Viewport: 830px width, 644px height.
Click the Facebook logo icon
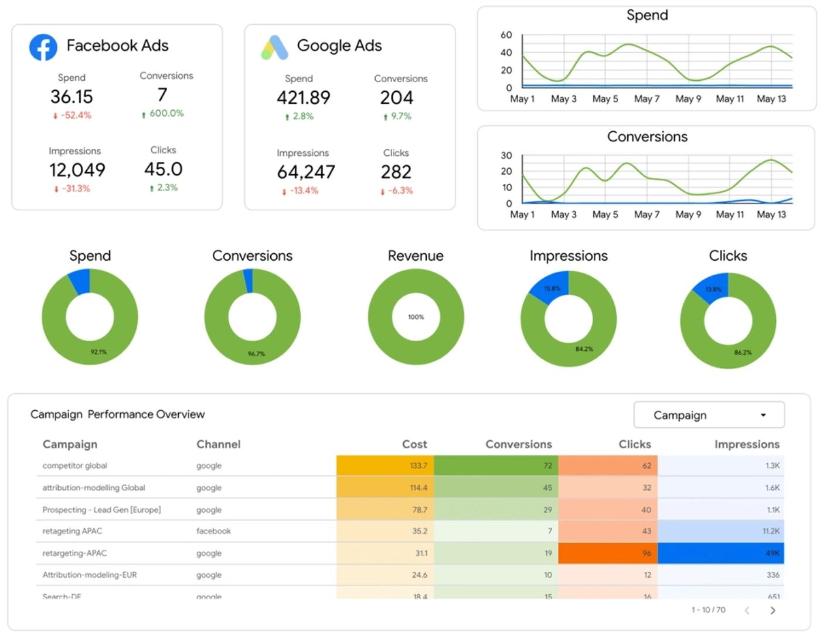[43, 47]
